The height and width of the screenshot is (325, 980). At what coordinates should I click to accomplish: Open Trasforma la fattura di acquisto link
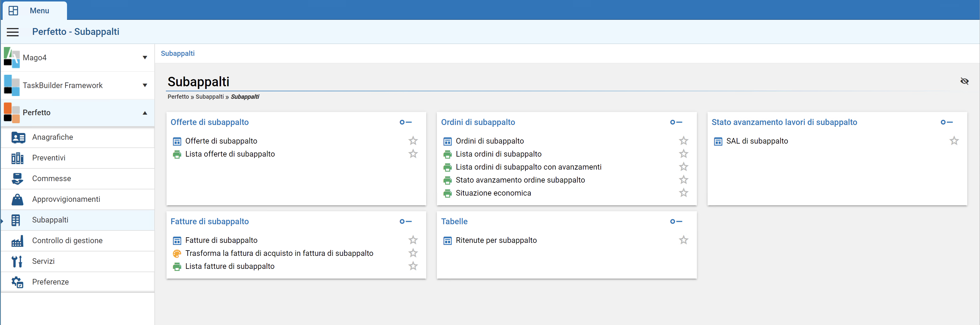point(279,253)
